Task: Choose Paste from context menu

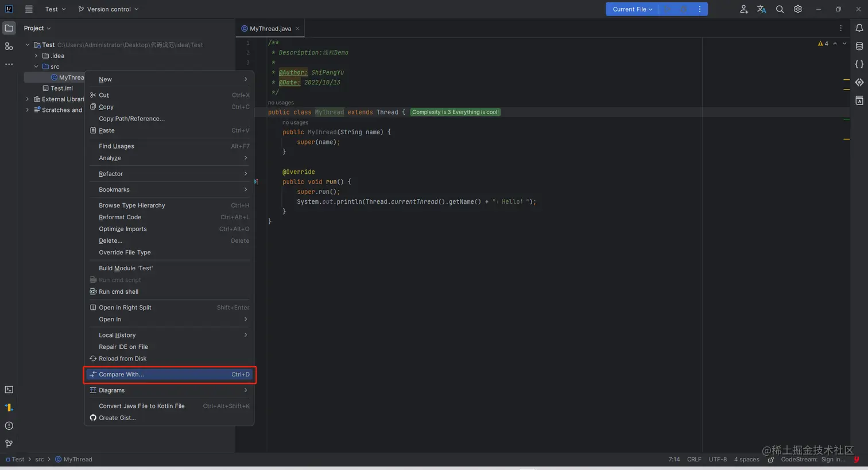Action: (169, 130)
